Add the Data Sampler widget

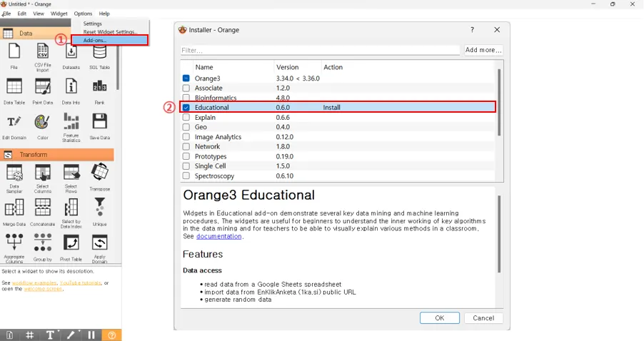[x=14, y=178]
